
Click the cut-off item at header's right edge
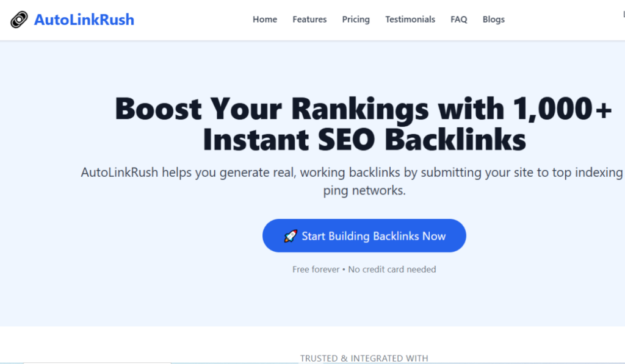click(623, 12)
